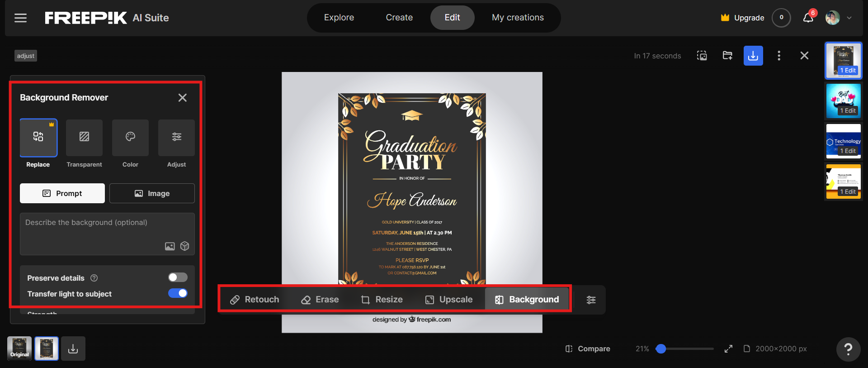Toggle the Compare view
This screenshot has width=868, height=368.
pos(588,349)
